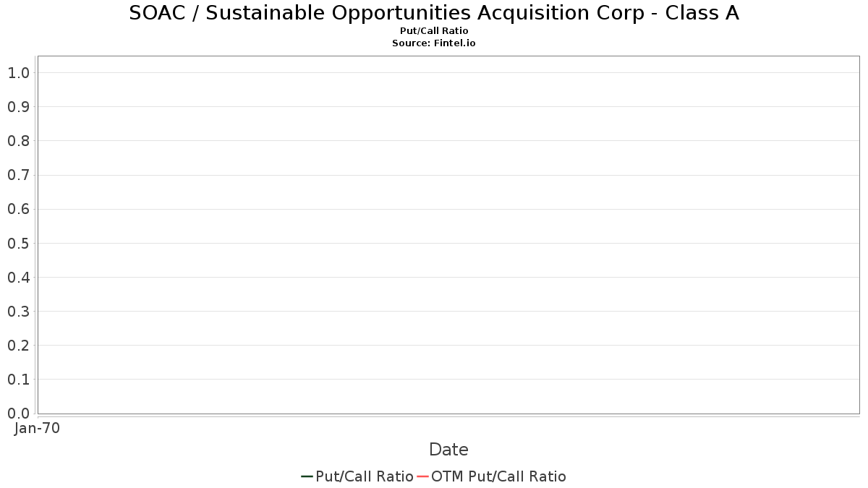Open the Source: Fintel.io text
This screenshot has height=488, width=868.
point(434,43)
